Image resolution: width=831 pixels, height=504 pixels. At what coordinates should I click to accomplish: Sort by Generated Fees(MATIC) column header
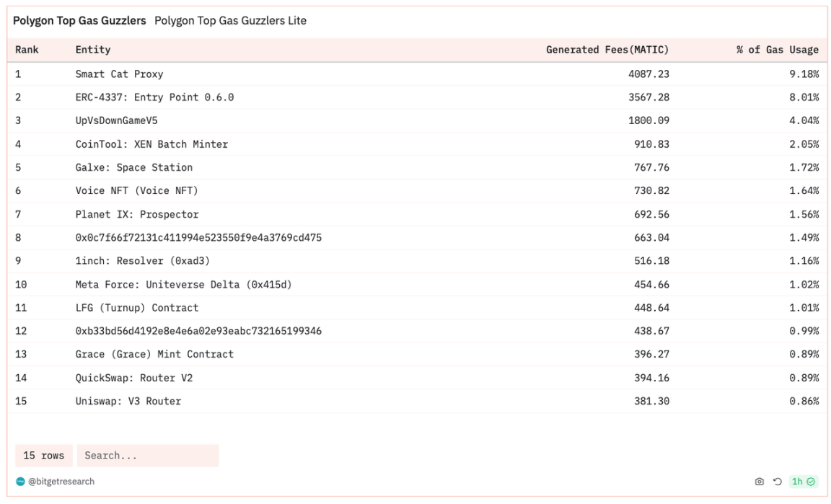click(x=607, y=50)
